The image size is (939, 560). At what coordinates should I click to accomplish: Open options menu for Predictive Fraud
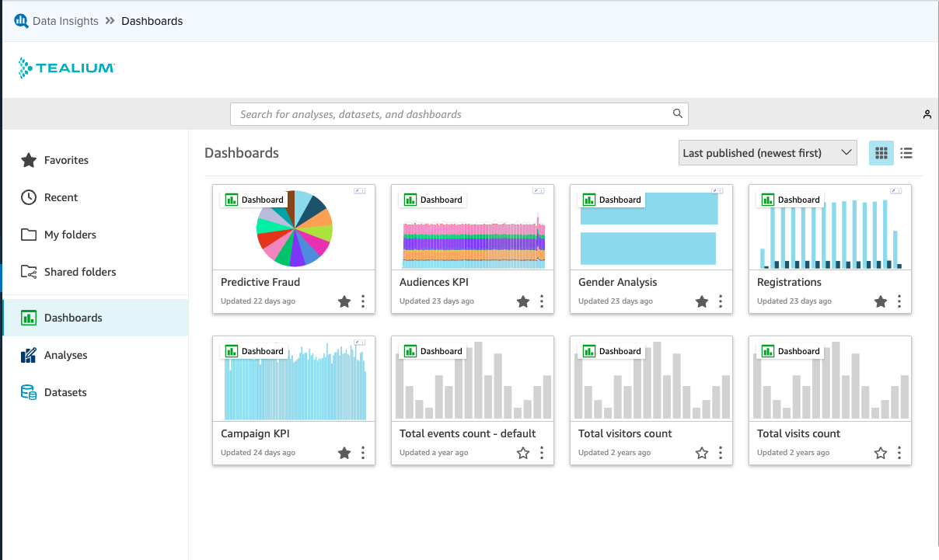pos(363,301)
